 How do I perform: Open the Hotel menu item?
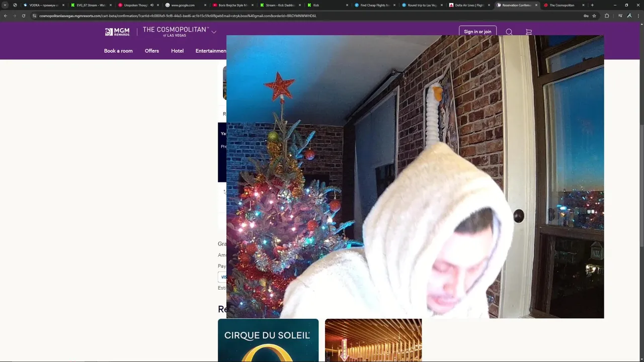coord(177,51)
